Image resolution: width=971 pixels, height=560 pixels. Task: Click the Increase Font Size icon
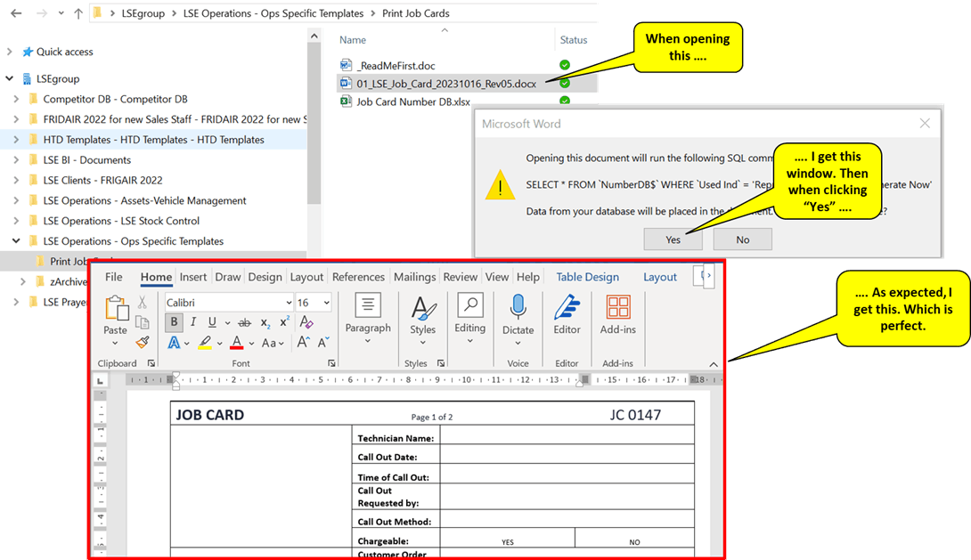[x=303, y=342]
